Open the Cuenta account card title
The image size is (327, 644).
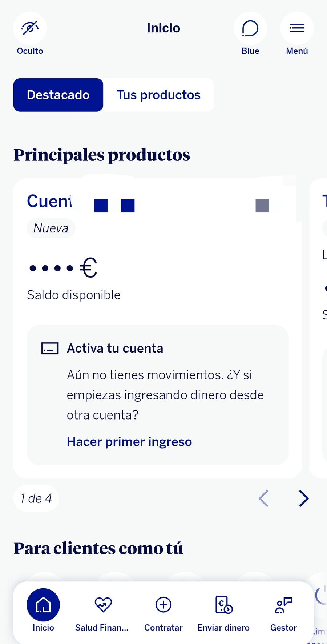(49, 201)
